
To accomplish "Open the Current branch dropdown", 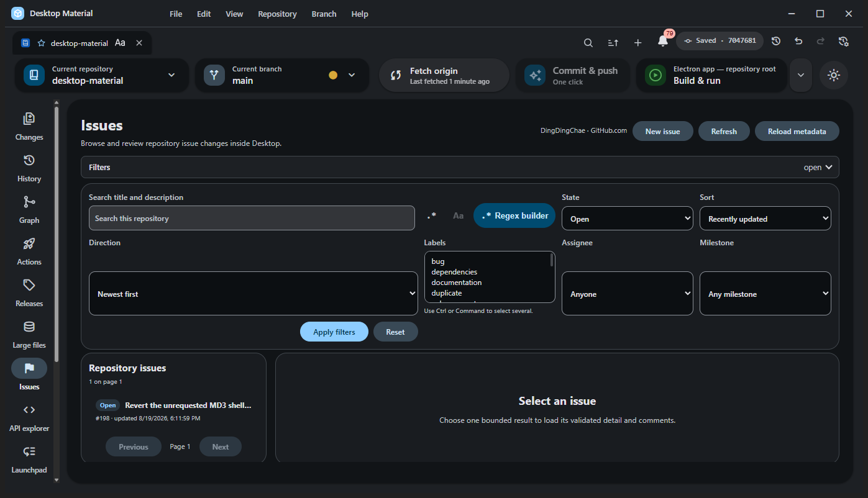I will coord(281,75).
